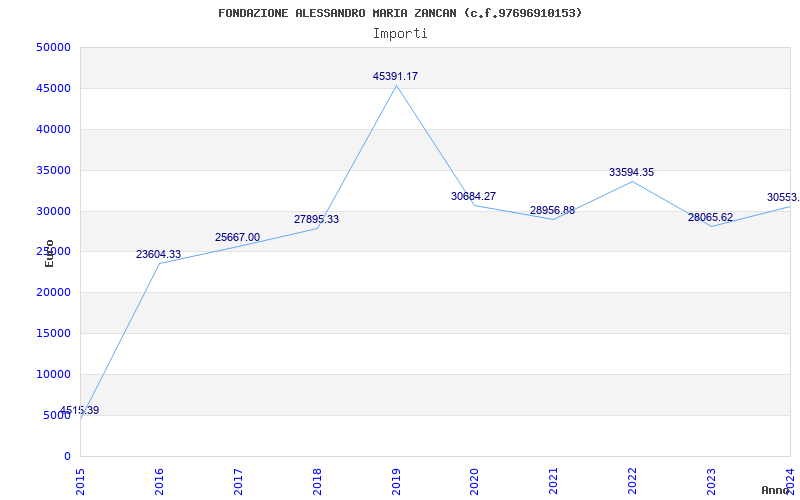Click the 2015 x-axis year label
The height and width of the screenshot is (500, 800).
tap(80, 481)
